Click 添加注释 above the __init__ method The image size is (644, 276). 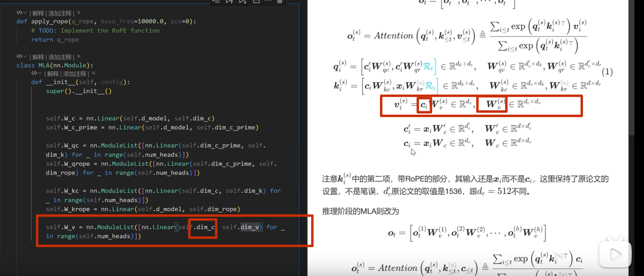[75, 74]
